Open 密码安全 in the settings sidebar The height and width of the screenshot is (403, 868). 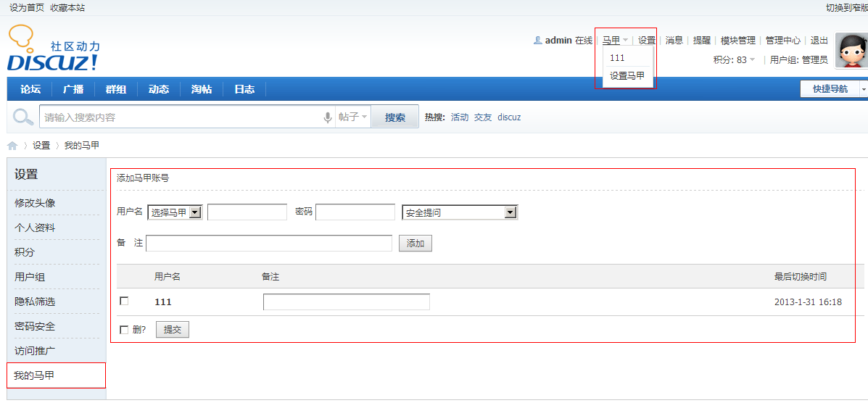pyautogui.click(x=35, y=326)
